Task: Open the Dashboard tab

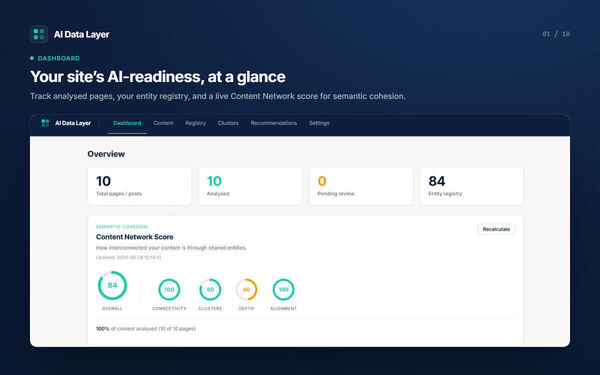Action: (127, 123)
